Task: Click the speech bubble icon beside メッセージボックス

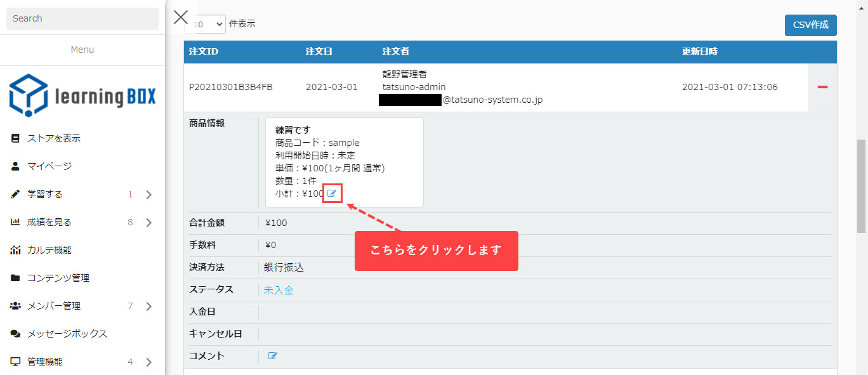Action: click(16, 334)
